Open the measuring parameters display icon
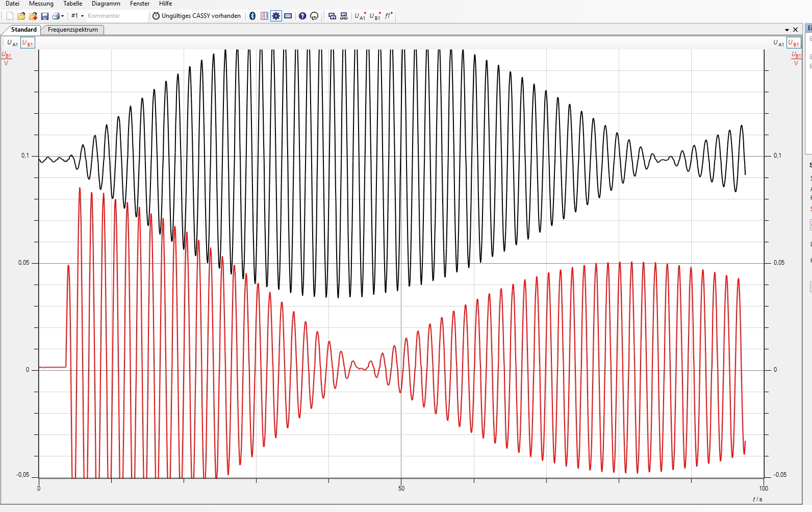The height and width of the screenshot is (512, 812). [288, 16]
